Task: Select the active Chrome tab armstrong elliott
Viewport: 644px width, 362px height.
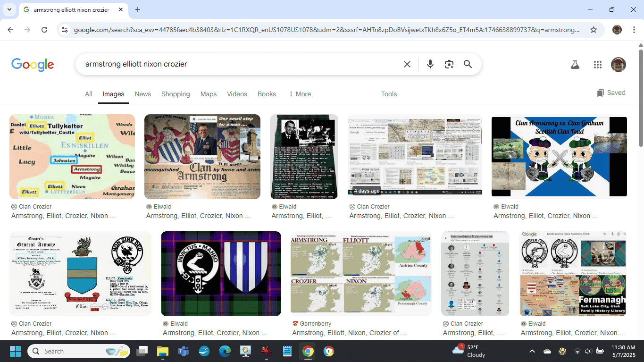Action: click(73, 10)
